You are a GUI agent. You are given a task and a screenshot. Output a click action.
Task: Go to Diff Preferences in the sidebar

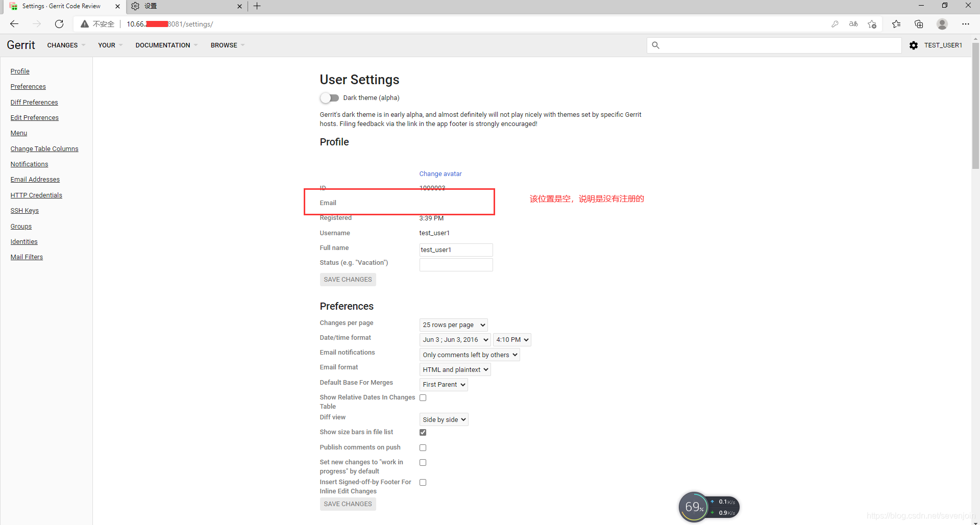coord(34,103)
